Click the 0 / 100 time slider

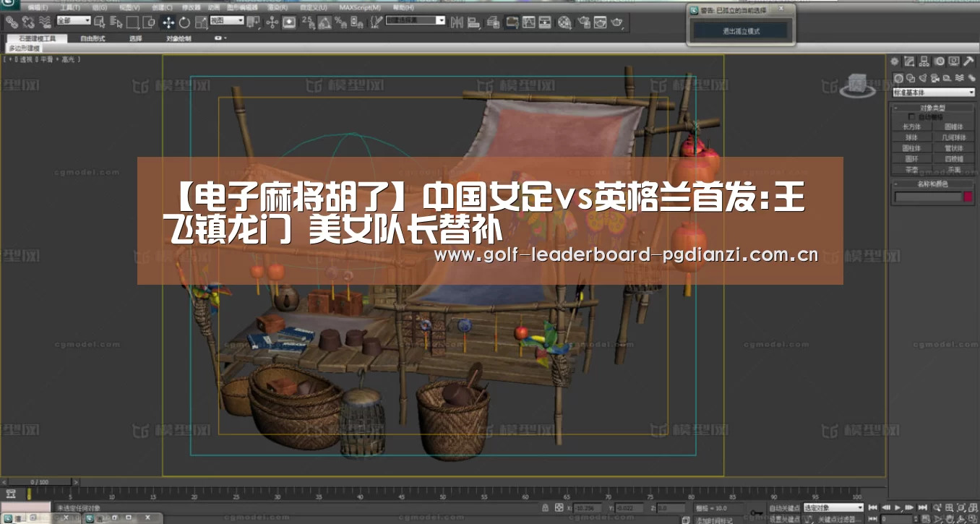point(40,481)
